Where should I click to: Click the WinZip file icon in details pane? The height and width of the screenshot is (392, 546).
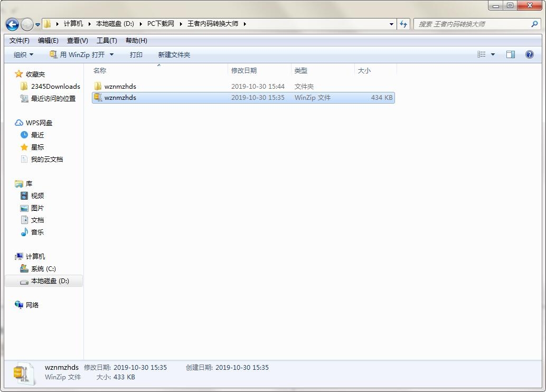click(x=23, y=374)
